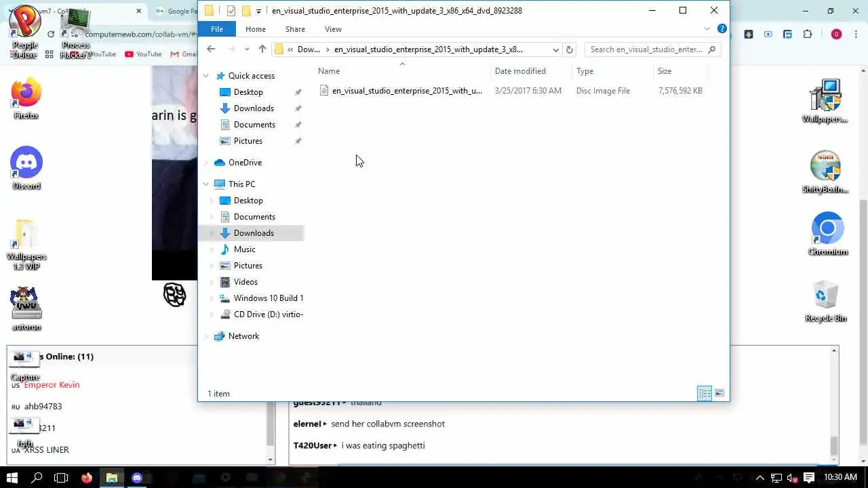Screen dimensions: 868x488
Task: Click the New folder icon in Explorer's title bar
Action: (246, 11)
